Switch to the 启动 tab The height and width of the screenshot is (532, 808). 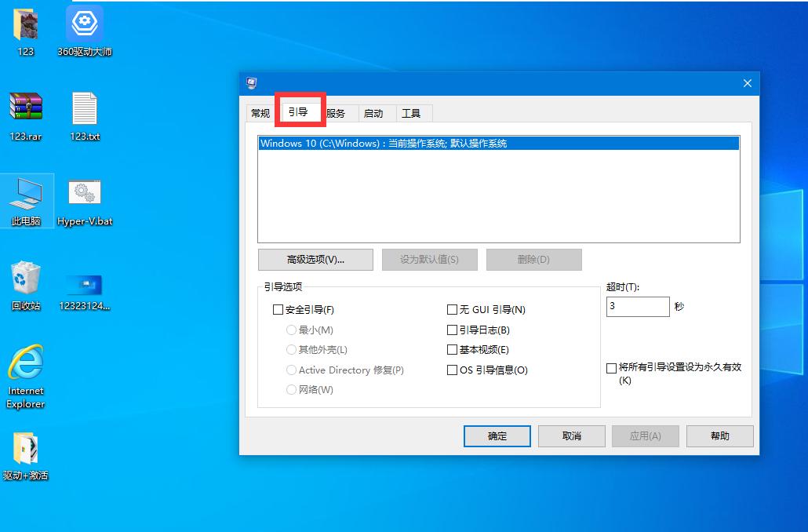tap(375, 113)
